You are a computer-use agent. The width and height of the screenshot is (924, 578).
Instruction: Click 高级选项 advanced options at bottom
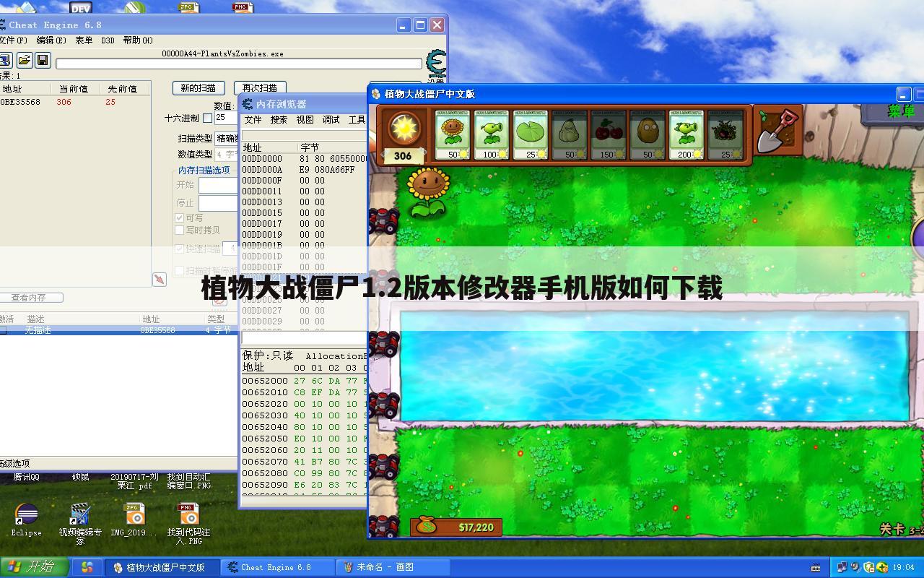point(14,464)
